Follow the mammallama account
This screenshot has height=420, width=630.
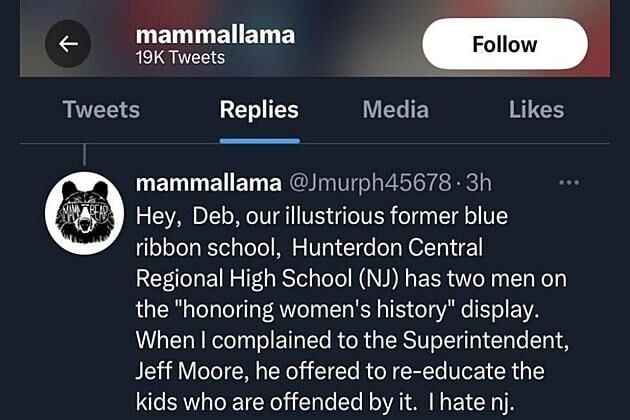point(504,44)
